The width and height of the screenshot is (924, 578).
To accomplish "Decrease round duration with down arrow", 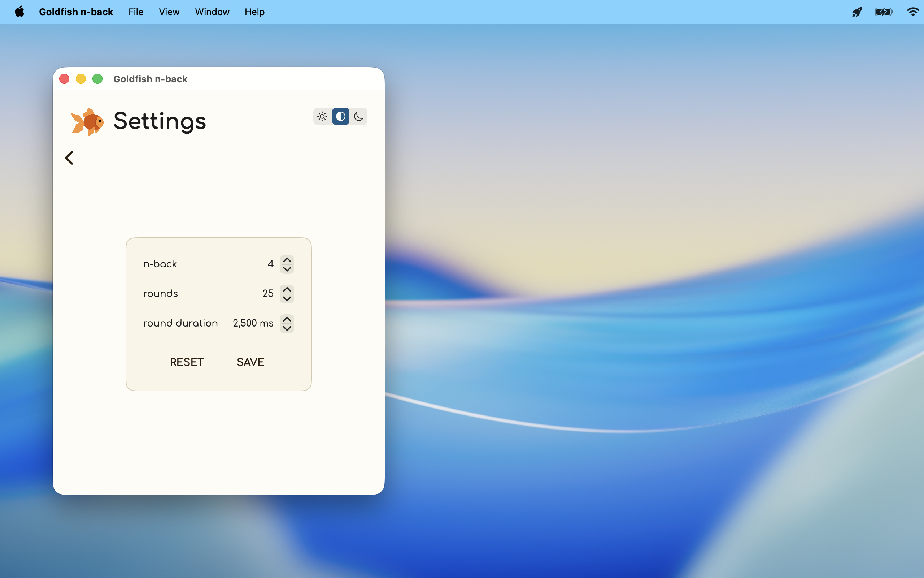I will tap(287, 328).
